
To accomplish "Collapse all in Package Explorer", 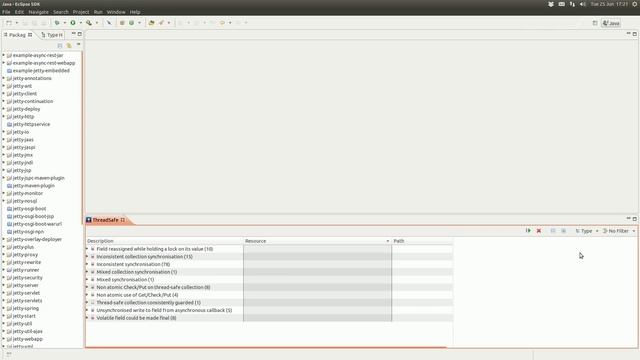I will click(60, 45).
